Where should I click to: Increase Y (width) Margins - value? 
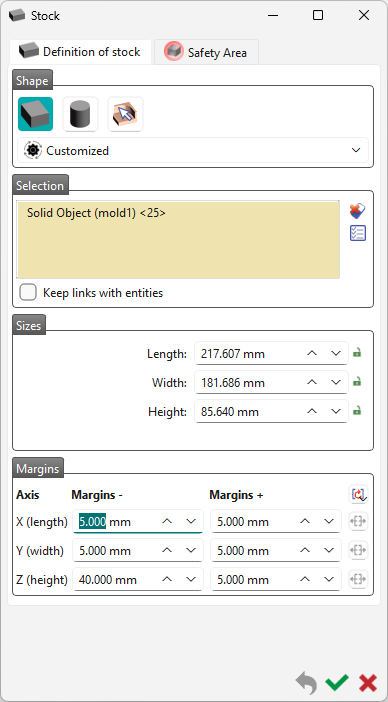pos(167,551)
